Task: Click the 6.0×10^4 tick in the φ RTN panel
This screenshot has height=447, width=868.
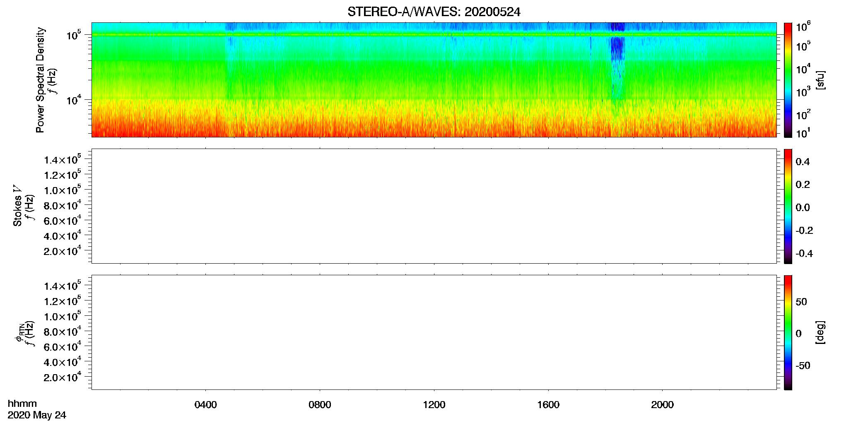Action: pos(63,347)
